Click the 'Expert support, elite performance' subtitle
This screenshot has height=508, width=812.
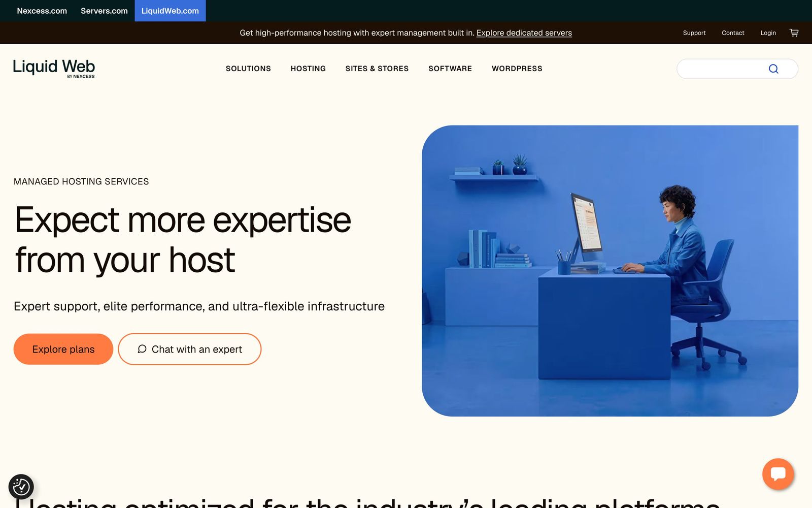[x=199, y=306]
